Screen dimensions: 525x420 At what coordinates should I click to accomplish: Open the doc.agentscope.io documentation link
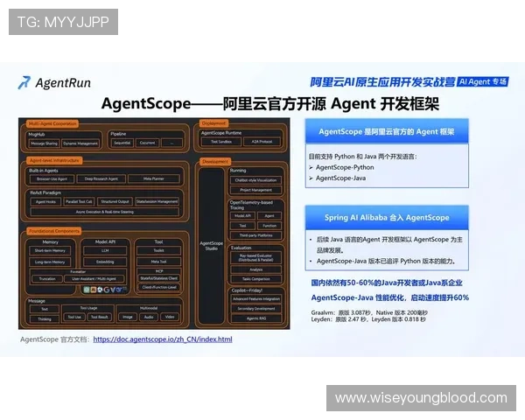pos(163,339)
